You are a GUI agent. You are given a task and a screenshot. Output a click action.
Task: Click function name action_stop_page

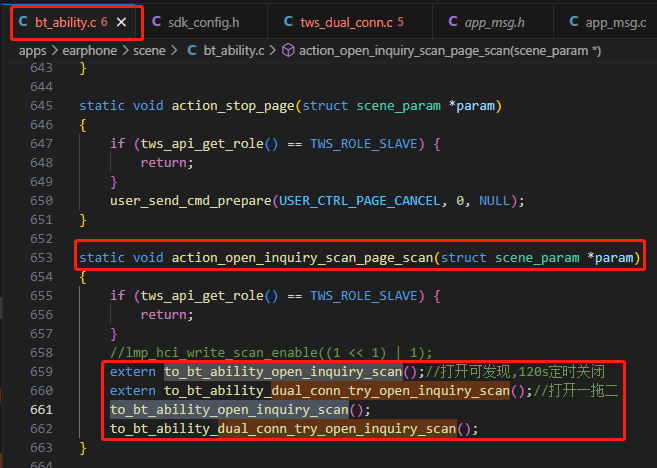233,106
